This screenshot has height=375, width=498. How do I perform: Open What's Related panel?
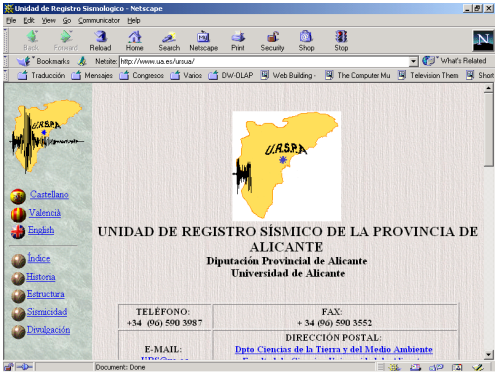click(x=454, y=61)
